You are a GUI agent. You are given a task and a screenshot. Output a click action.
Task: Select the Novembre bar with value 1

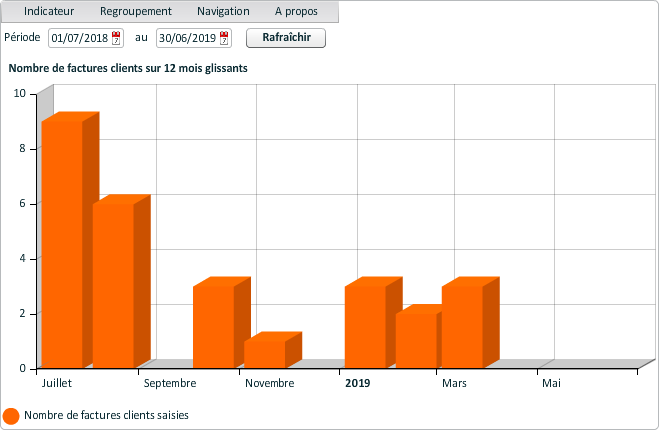pyautogui.click(x=265, y=354)
